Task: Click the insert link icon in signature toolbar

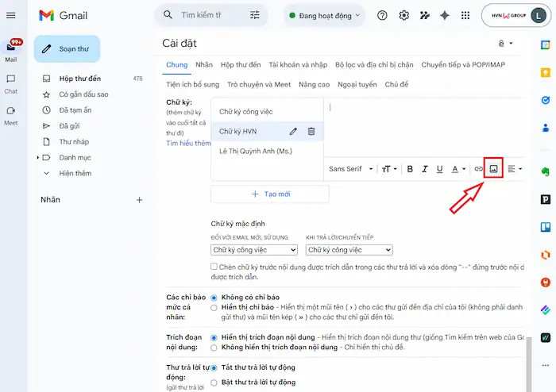Action: (478, 169)
